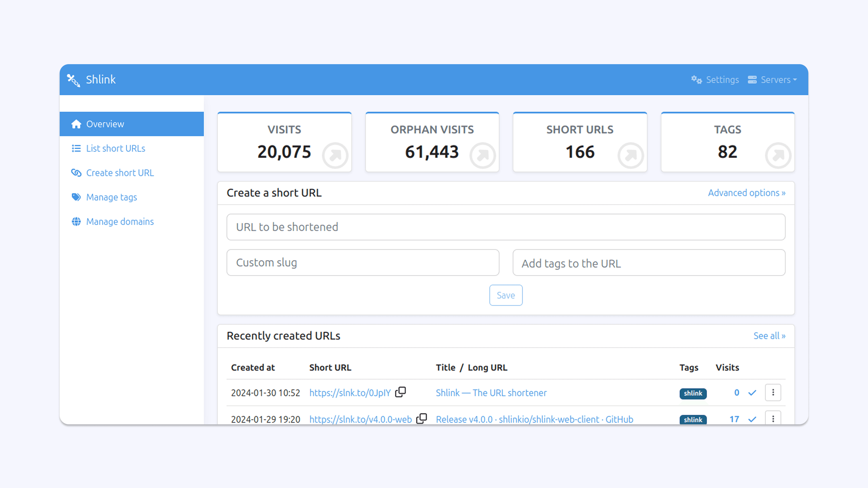Open Advanced options link
This screenshot has width=868, height=488.
coord(747,193)
